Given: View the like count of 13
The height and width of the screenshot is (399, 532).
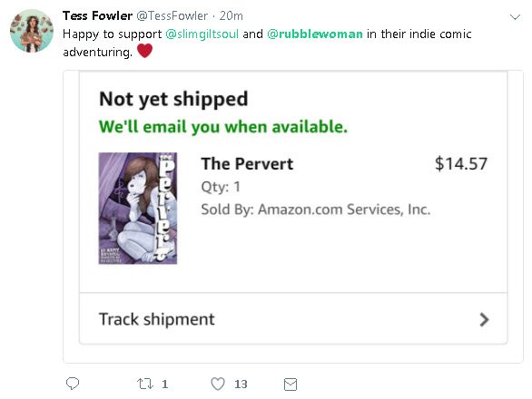Looking at the screenshot, I should [x=241, y=384].
